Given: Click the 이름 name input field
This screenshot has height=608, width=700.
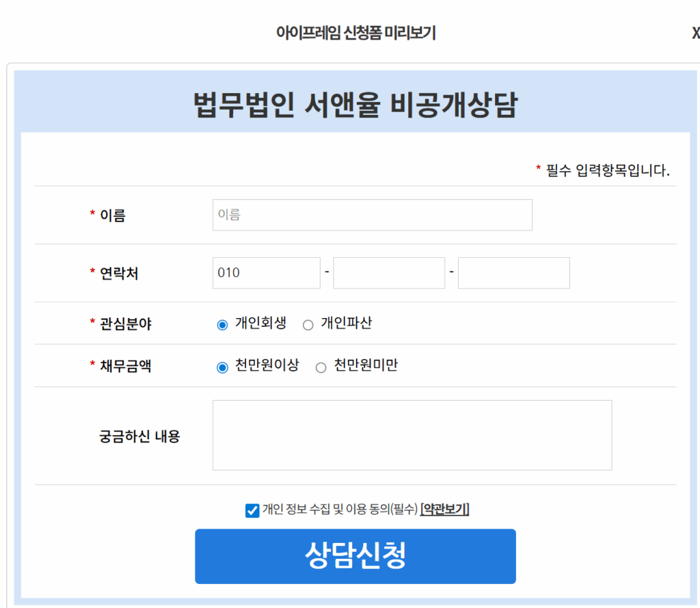Looking at the screenshot, I should [373, 215].
